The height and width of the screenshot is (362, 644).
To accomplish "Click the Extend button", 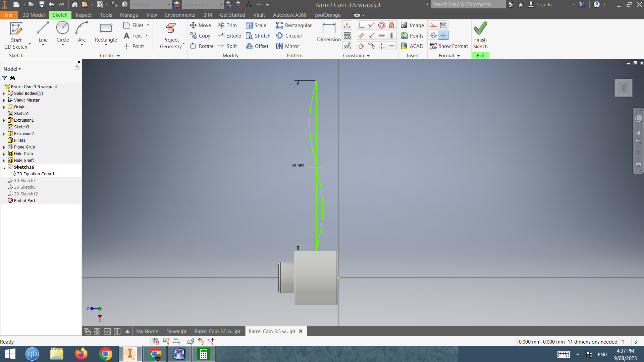I will click(x=229, y=36).
